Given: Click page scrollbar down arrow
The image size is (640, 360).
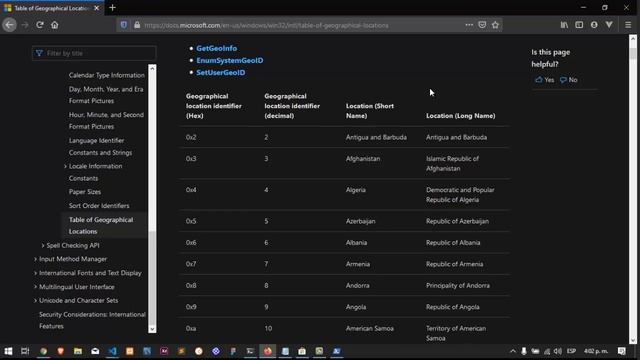Looking at the screenshot, I should (x=633, y=340).
